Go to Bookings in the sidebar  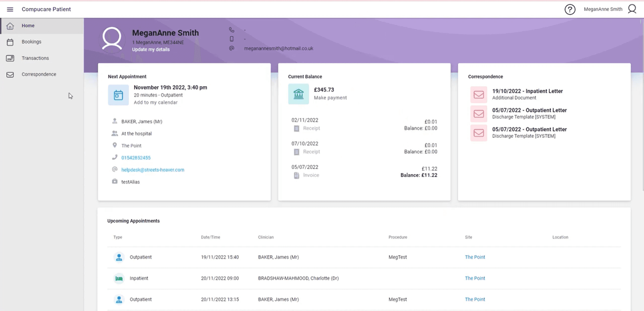[31, 42]
